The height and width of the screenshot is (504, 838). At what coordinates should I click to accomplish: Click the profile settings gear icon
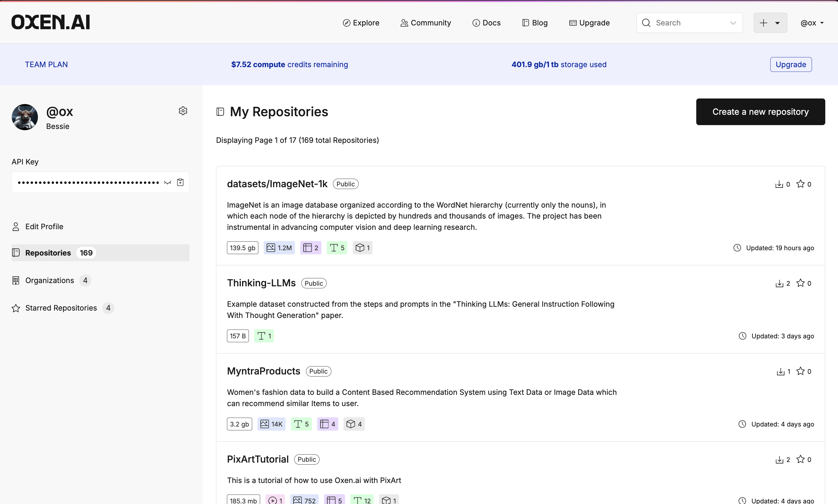(183, 111)
